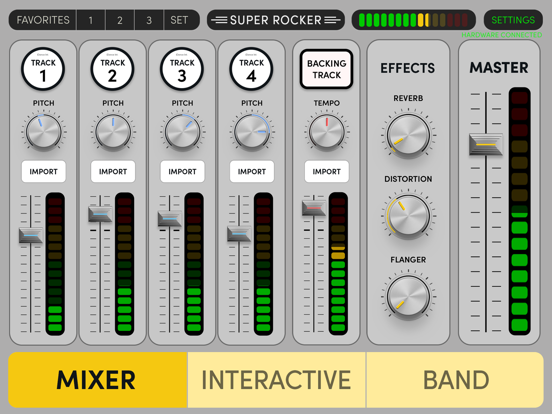The height and width of the screenshot is (414, 552).
Task: Click the Reverb effect knob
Action: pos(408,135)
